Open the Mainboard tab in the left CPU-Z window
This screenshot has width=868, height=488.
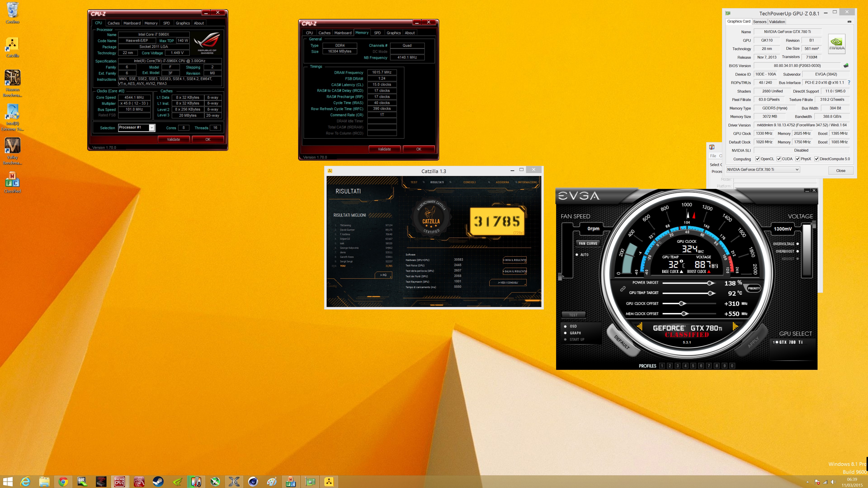click(132, 23)
